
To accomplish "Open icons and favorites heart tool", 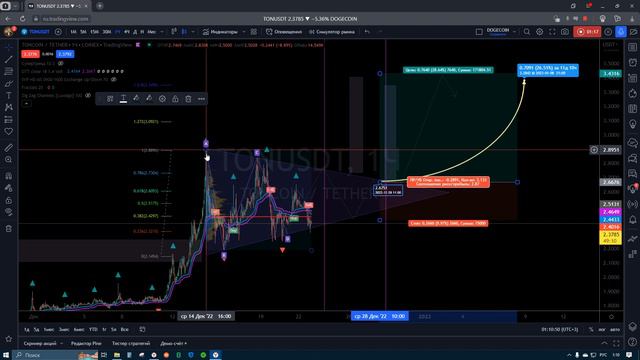I will 9,131.
